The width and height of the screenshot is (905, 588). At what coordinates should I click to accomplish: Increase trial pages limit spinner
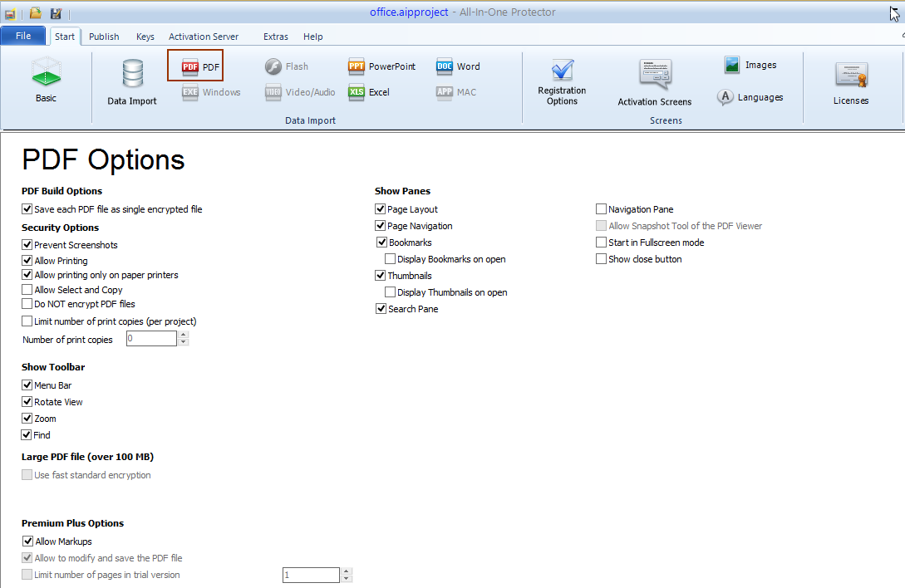[347, 571]
